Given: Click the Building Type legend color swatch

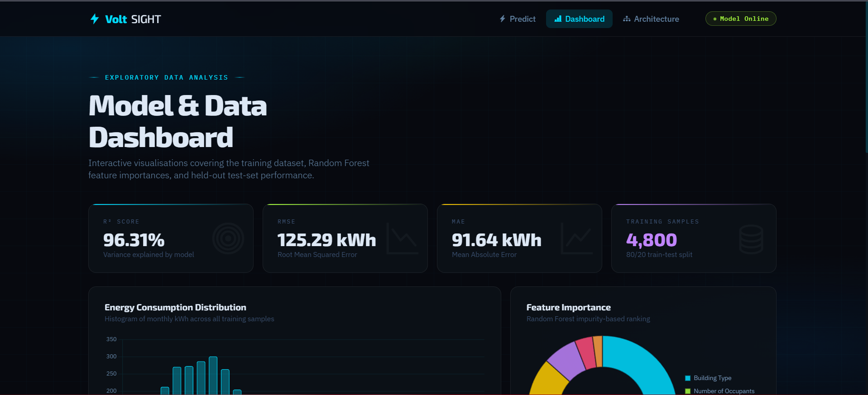Looking at the screenshot, I should coord(688,378).
